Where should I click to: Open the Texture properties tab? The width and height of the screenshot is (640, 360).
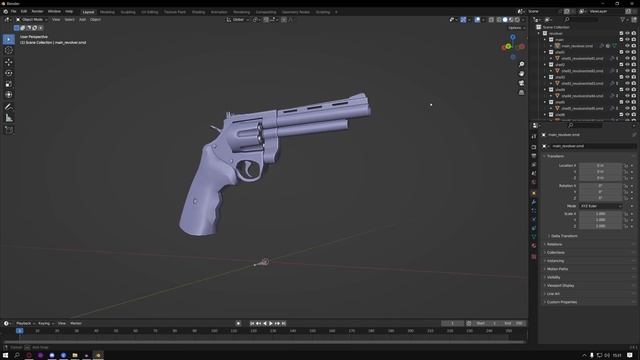534,257
